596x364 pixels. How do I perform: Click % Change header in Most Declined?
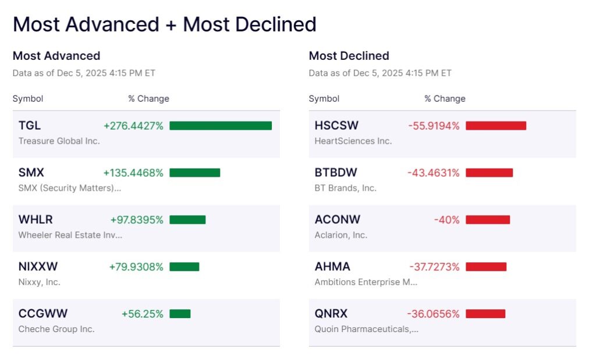tap(445, 99)
